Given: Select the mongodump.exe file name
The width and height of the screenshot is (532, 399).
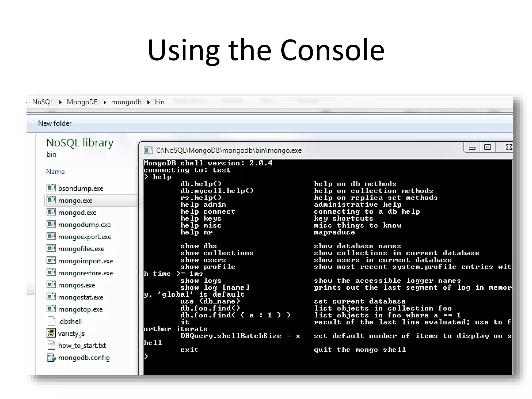Looking at the screenshot, I should click(84, 225).
